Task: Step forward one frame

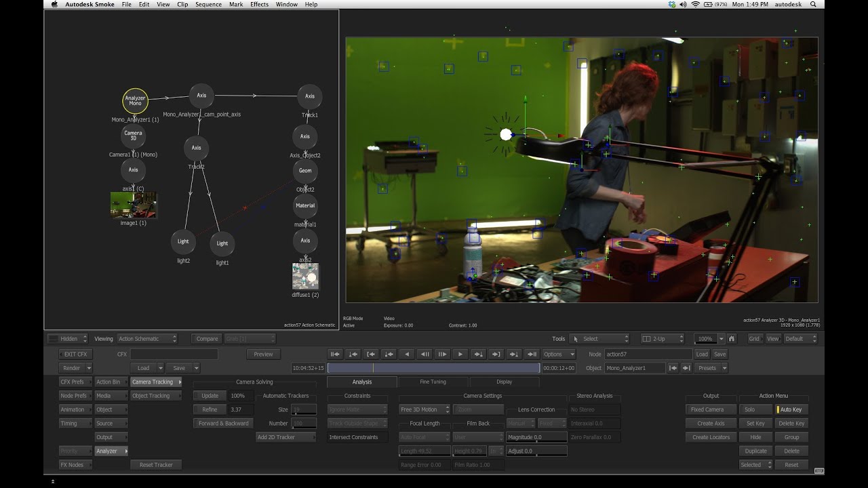Action: click(442, 354)
